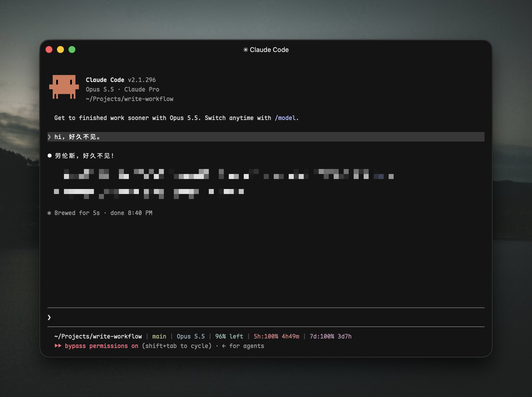This screenshot has height=397, width=532.
Task: Click the left arrow before for agents
Action: click(x=224, y=346)
